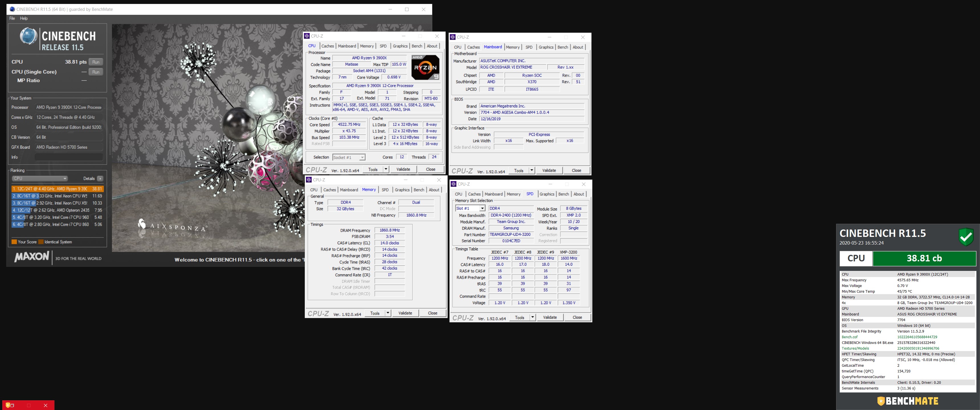
Task: Click the Cinebench app icon in the title bar
Action: [12, 9]
